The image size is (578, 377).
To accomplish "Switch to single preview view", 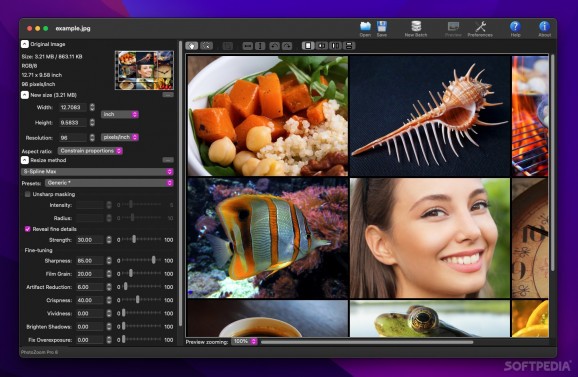I will [x=308, y=46].
